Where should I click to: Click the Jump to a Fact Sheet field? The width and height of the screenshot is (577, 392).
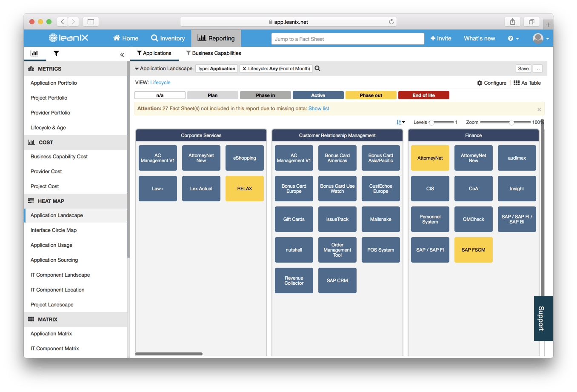[x=347, y=38]
